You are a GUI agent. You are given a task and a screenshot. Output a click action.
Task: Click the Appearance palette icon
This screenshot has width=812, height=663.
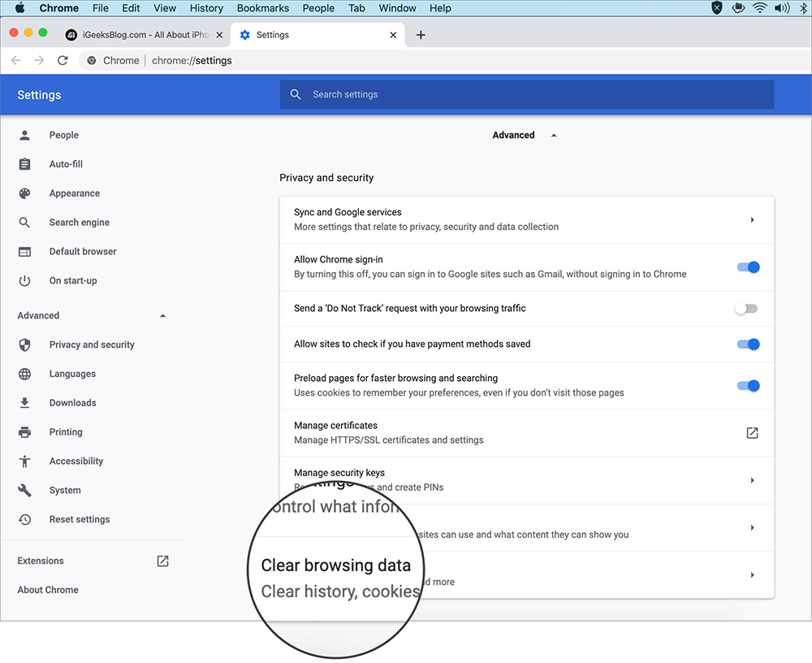pyautogui.click(x=24, y=193)
